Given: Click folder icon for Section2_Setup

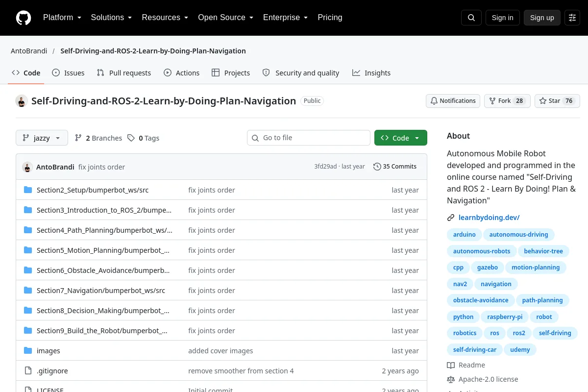Looking at the screenshot, I should 28,190.
